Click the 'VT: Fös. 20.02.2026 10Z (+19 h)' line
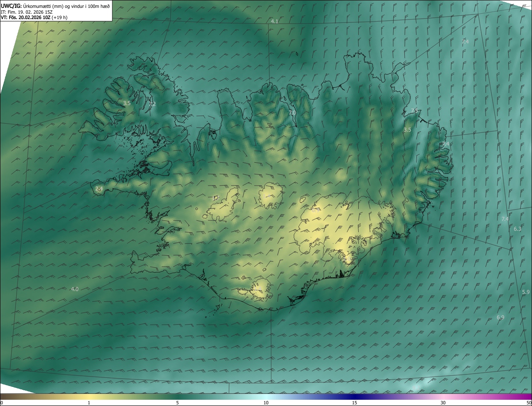This screenshot has height=406, width=532. click(x=34, y=17)
